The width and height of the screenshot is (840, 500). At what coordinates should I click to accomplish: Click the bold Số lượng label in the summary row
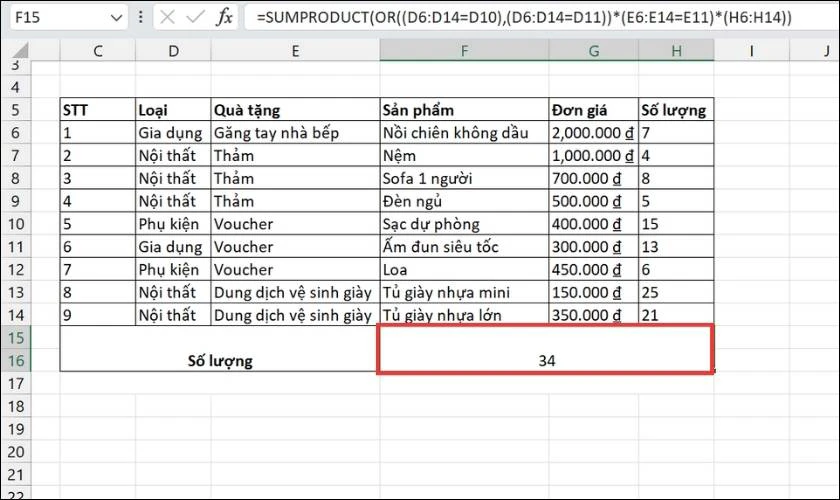click(x=220, y=361)
